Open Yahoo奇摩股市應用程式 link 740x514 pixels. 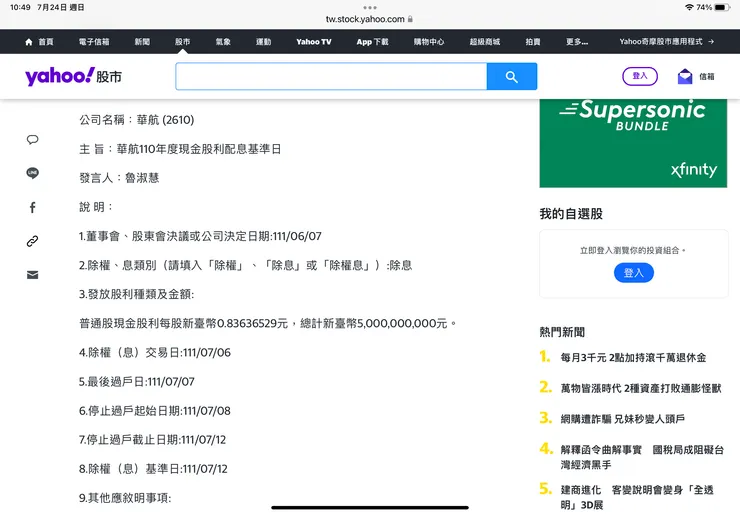pos(666,42)
